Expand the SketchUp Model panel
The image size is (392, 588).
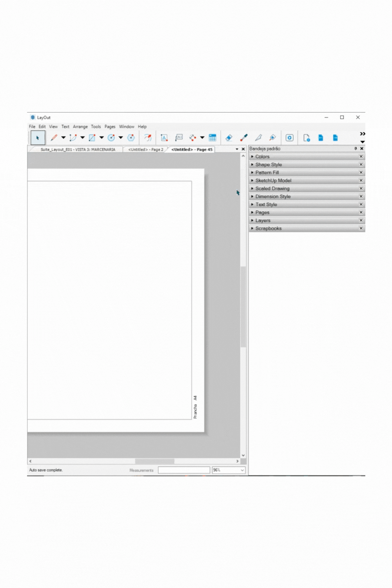point(273,180)
